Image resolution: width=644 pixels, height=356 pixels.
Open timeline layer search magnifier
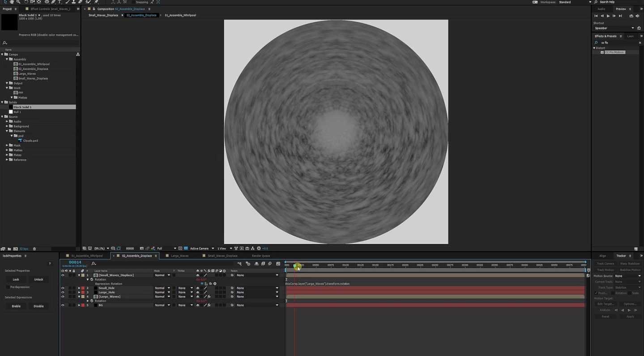[x=93, y=263]
